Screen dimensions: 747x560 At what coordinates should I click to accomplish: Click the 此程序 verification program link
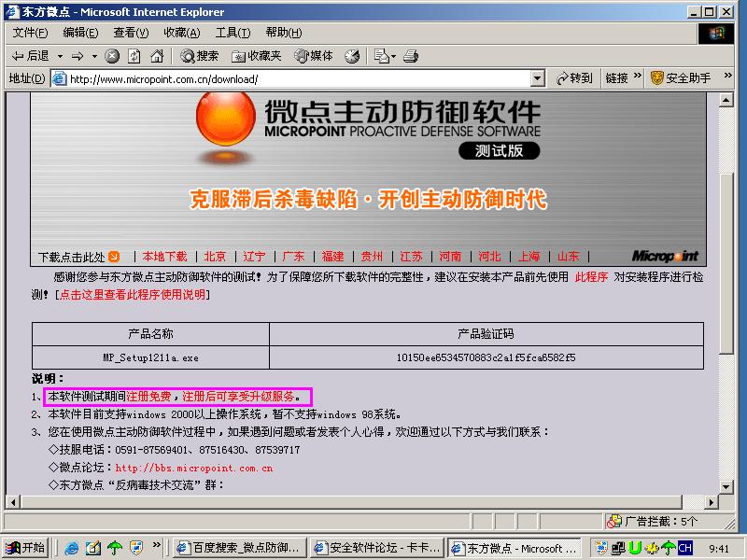591,277
